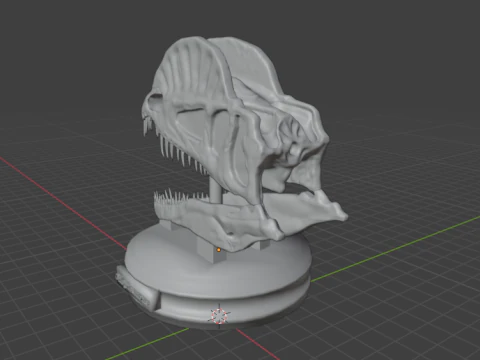Select the dinosaur skull mesh

coord(236,120)
